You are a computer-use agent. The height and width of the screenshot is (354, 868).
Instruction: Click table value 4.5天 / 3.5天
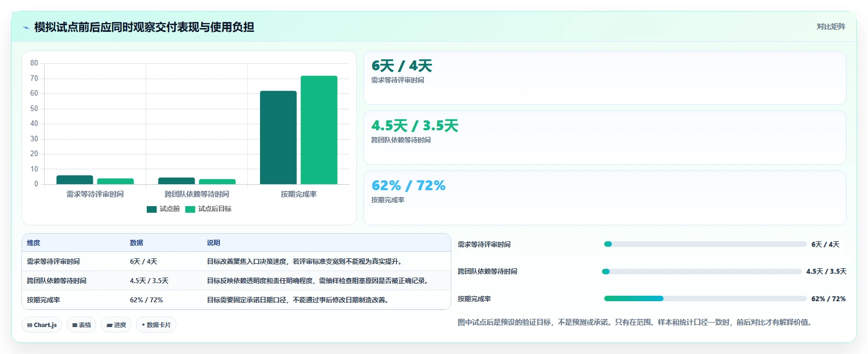point(149,281)
